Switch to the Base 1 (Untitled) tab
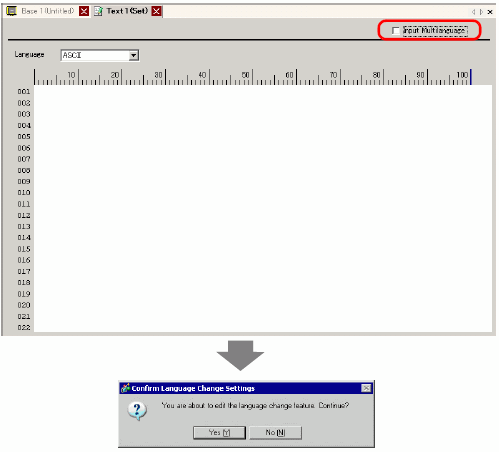The height and width of the screenshot is (452, 499). 47,11
